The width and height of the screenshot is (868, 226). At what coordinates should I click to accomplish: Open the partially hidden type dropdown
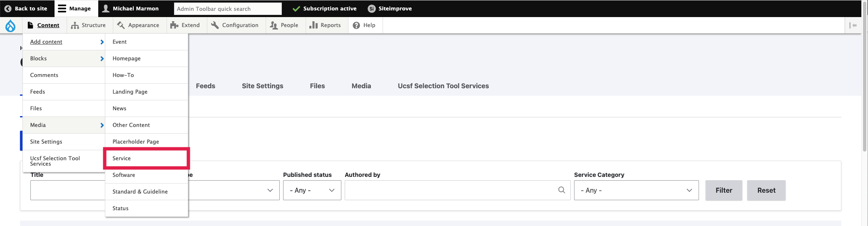[234, 190]
